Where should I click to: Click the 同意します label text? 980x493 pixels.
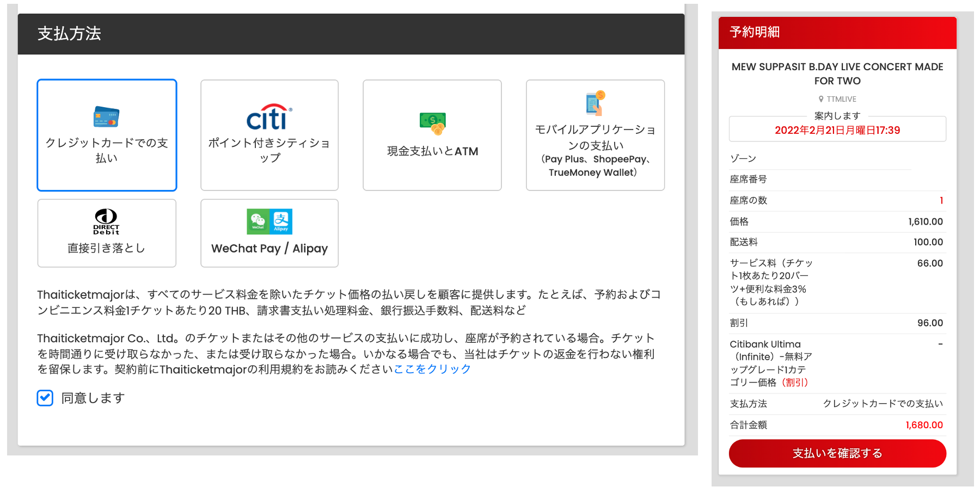pos(93,398)
